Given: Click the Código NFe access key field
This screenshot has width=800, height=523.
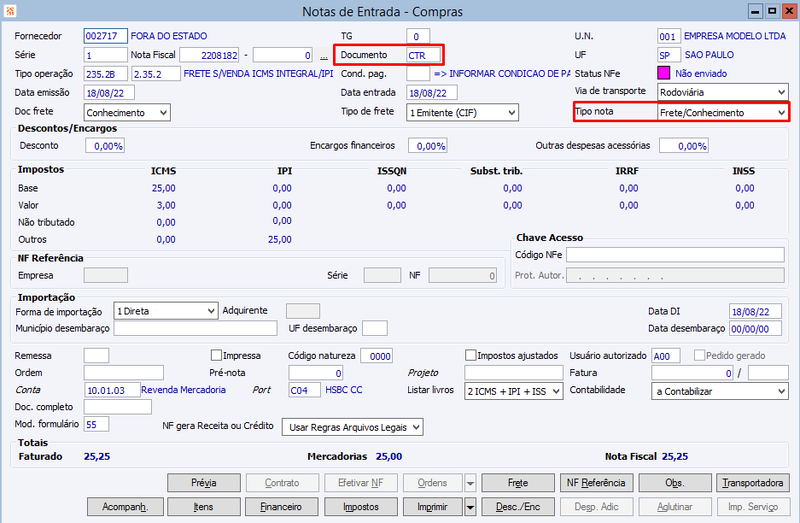Looking at the screenshot, I should (x=675, y=255).
